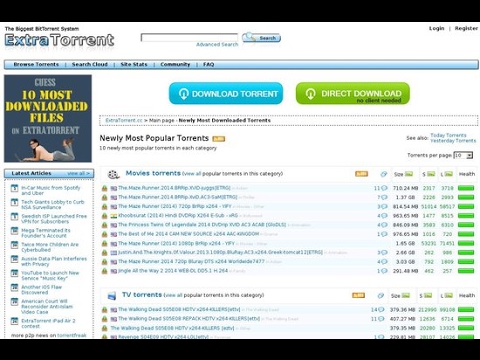Sort TV torrents by Size icon
480x360 pixels.
click(406, 296)
